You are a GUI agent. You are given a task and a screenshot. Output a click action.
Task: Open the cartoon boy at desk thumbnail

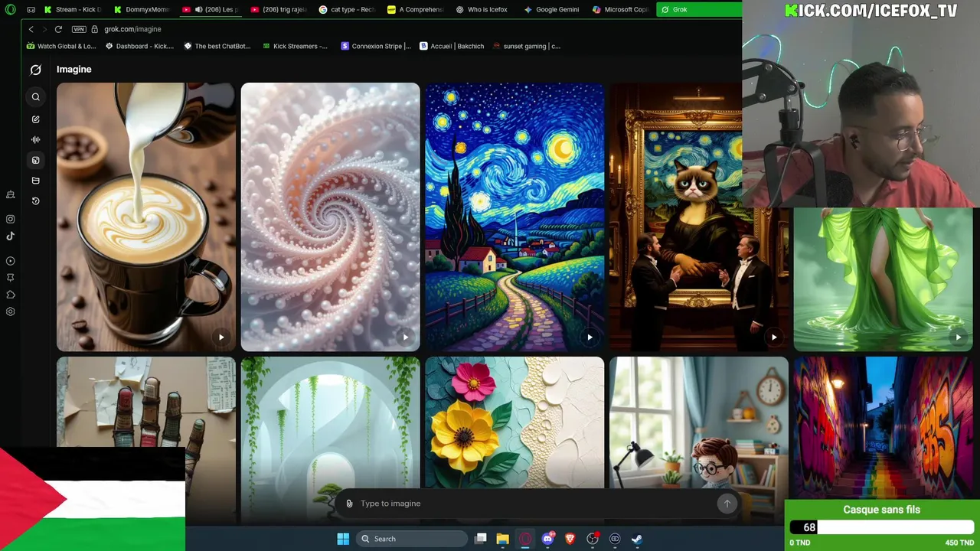[698, 422]
